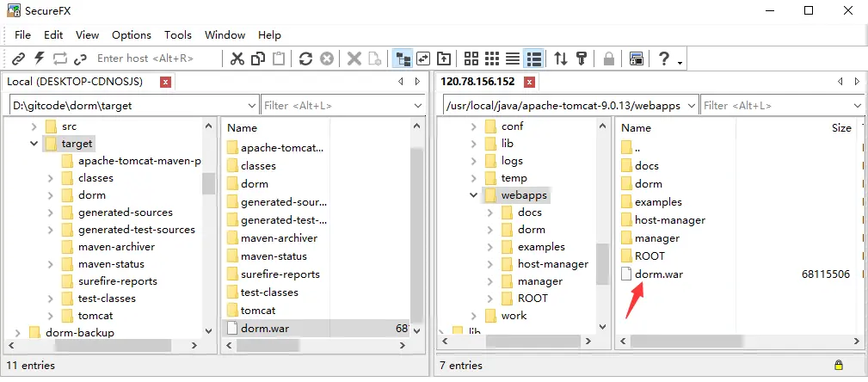
Task: Select remote dorm.war file entry
Action: [x=659, y=274]
